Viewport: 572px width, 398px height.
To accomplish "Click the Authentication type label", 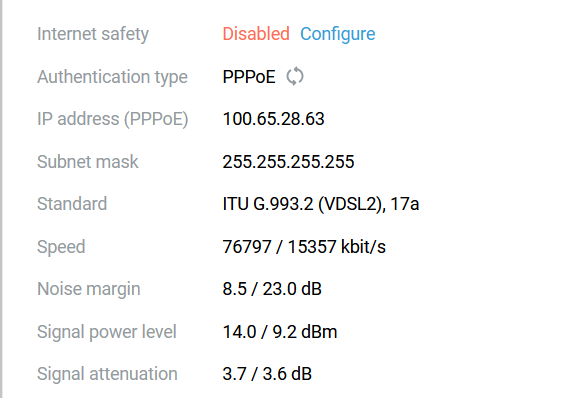I will (x=112, y=77).
